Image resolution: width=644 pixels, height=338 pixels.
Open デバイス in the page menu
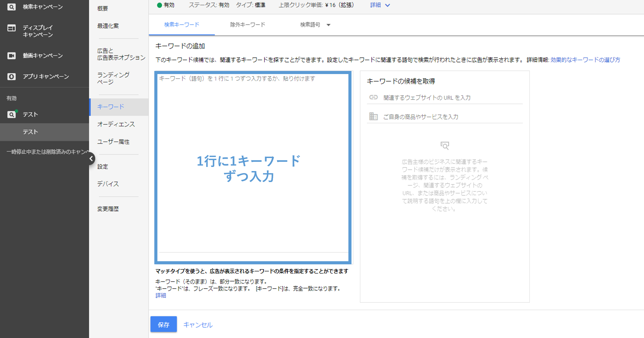pos(108,184)
